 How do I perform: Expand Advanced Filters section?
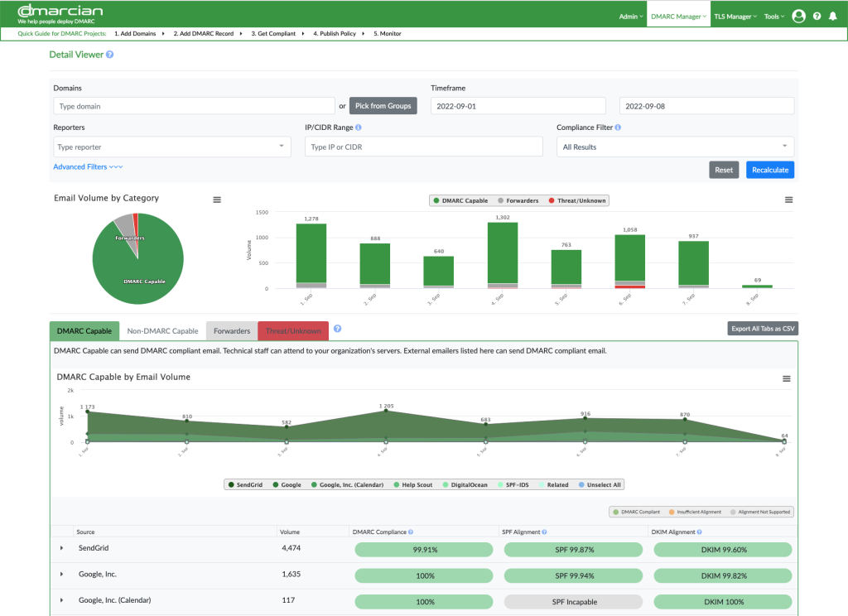click(x=88, y=166)
